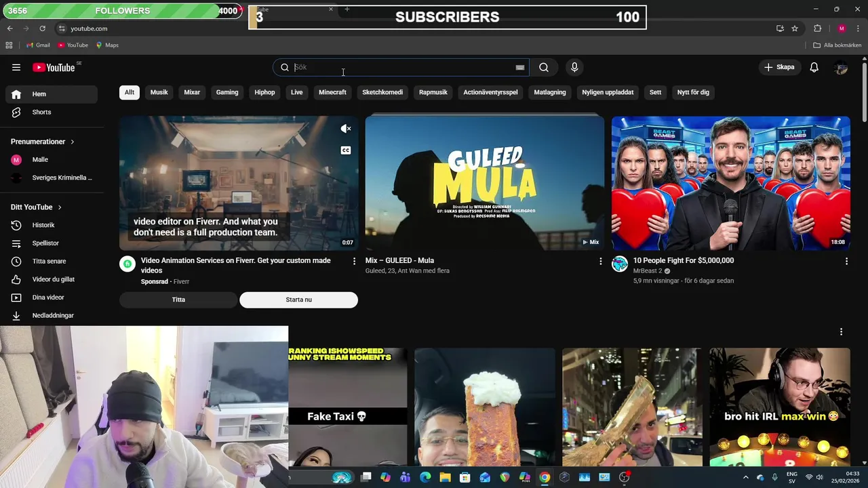Select the Sketchkomedi filter chip
This screenshot has height=488, width=868.
click(x=382, y=92)
